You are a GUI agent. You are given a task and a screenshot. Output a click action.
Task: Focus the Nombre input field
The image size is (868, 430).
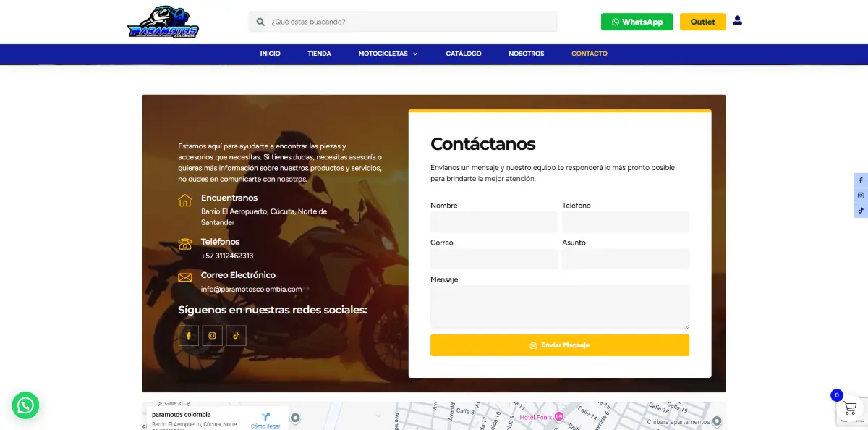click(x=494, y=222)
